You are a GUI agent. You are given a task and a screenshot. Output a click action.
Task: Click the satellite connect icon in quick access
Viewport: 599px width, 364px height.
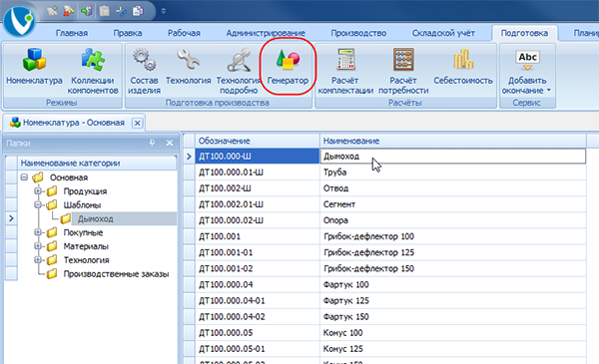[52, 11]
